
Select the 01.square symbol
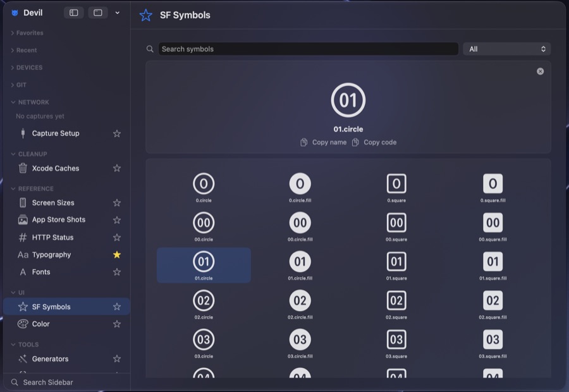[396, 266]
